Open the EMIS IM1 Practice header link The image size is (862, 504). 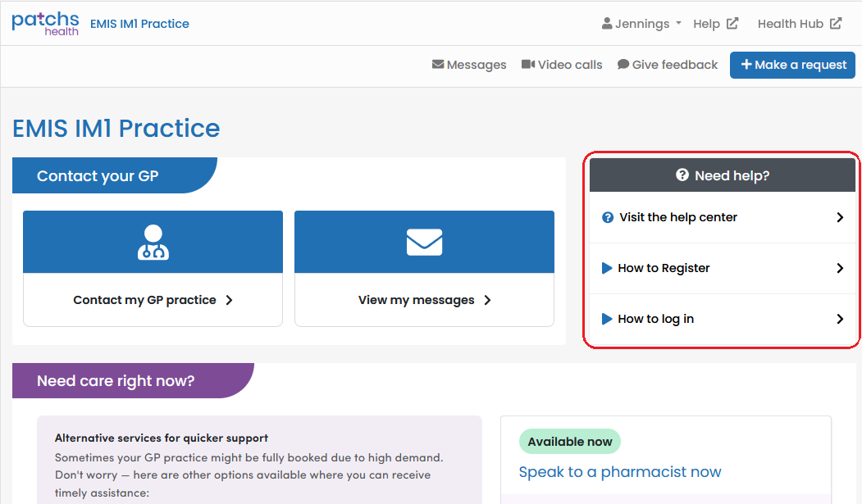pyautogui.click(x=139, y=24)
